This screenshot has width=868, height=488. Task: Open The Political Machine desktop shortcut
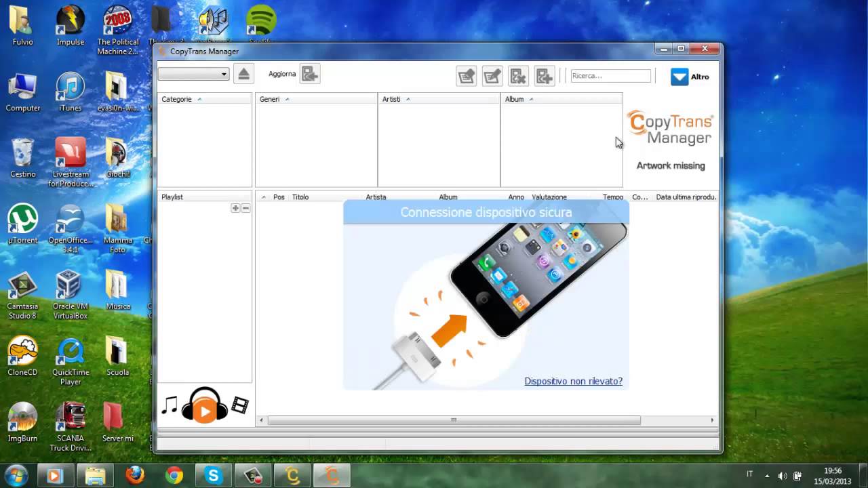tap(117, 30)
